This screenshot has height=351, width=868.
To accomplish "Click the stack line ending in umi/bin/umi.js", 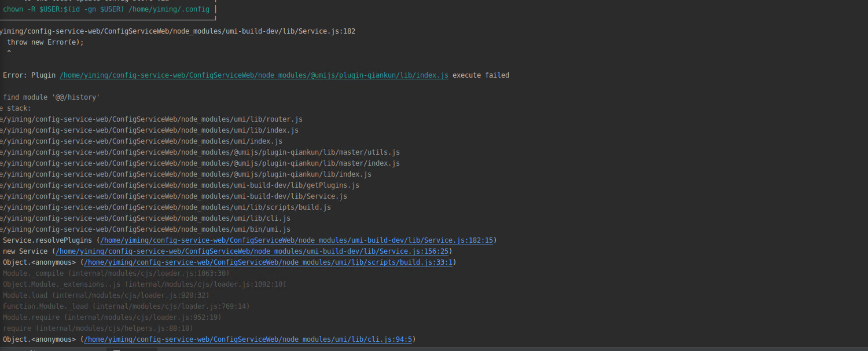I will pyautogui.click(x=145, y=229).
